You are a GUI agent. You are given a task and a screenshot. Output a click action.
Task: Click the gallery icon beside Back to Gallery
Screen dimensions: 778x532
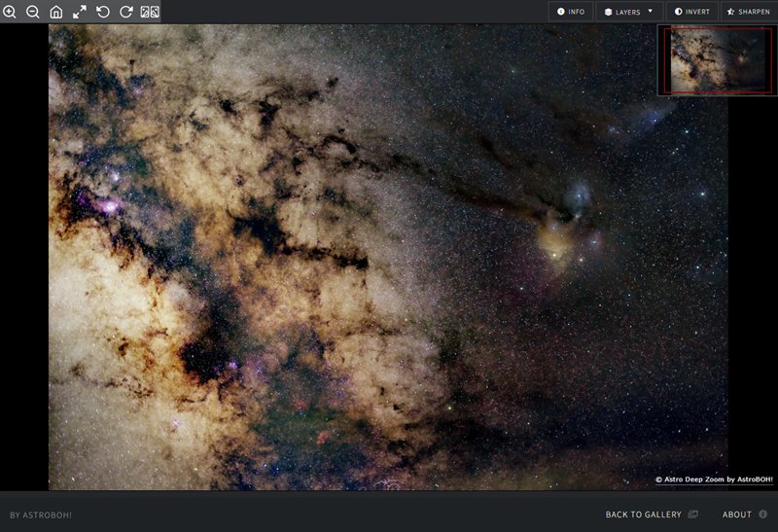pyautogui.click(x=693, y=514)
